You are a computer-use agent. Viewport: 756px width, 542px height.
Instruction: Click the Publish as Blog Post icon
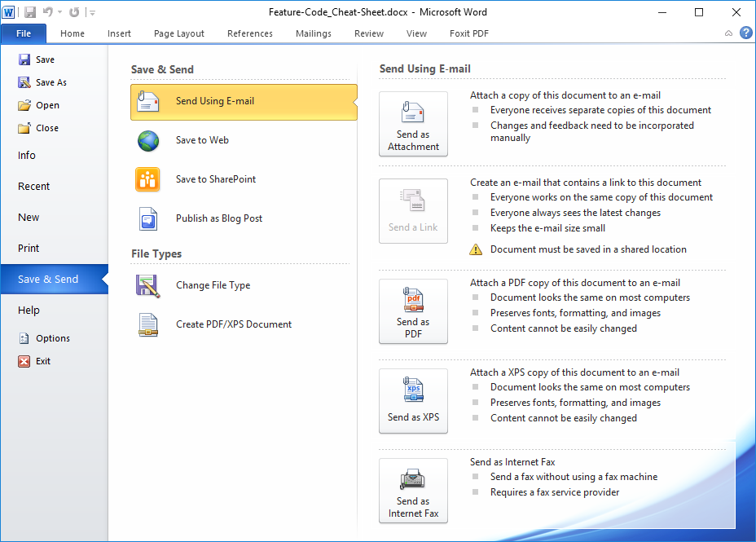pyautogui.click(x=148, y=219)
